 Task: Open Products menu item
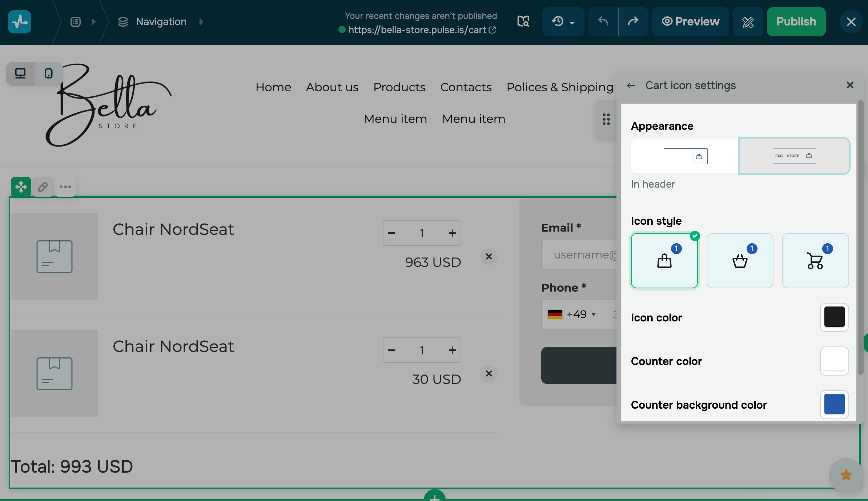click(399, 87)
